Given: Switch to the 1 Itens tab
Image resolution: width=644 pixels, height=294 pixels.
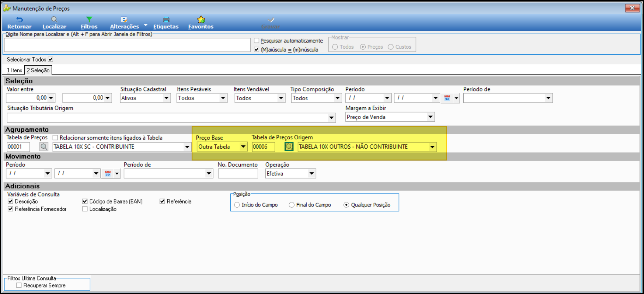Looking at the screenshot, I should coord(14,70).
